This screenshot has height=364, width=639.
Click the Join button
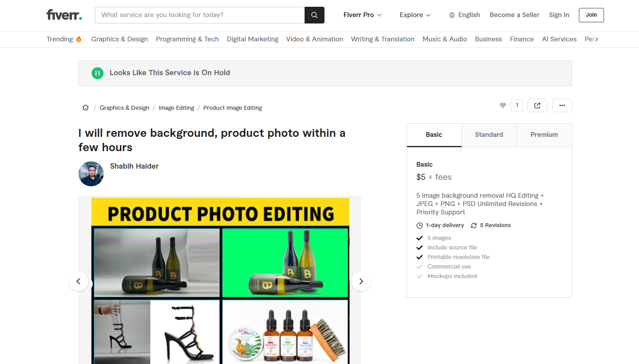pos(591,15)
